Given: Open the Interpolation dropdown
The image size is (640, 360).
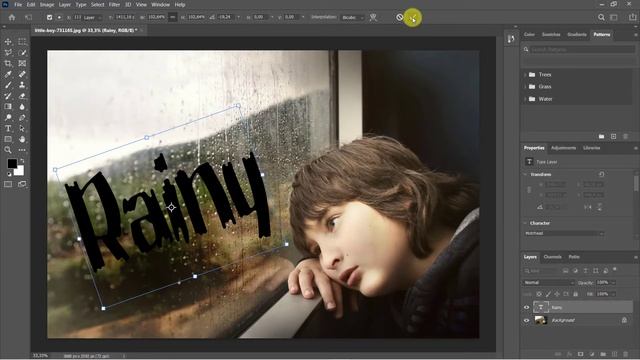Looking at the screenshot, I should pos(353,18).
